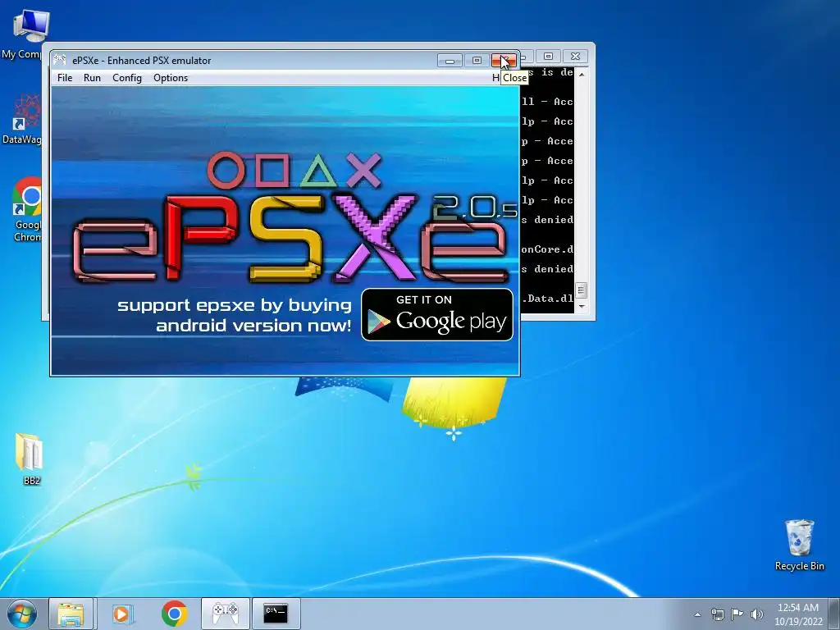Close the console window behind ePSXe

point(575,57)
